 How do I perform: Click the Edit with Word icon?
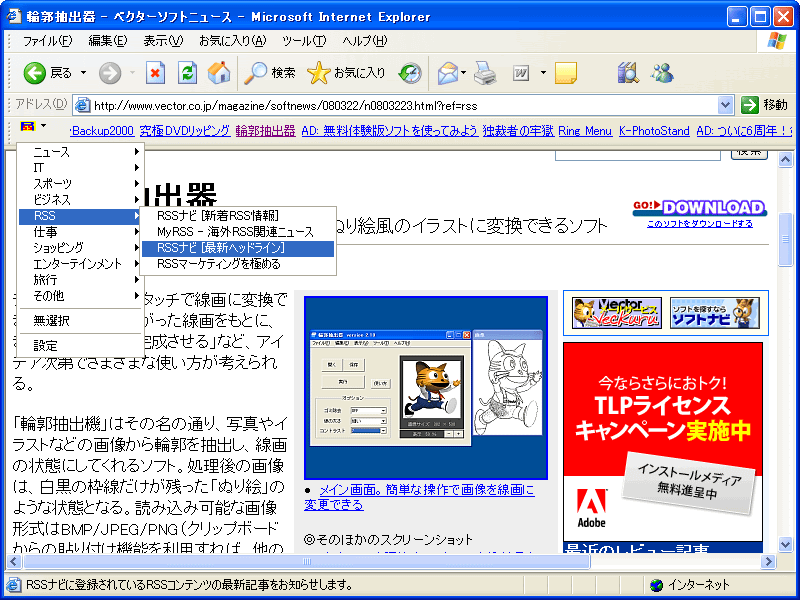(520, 73)
